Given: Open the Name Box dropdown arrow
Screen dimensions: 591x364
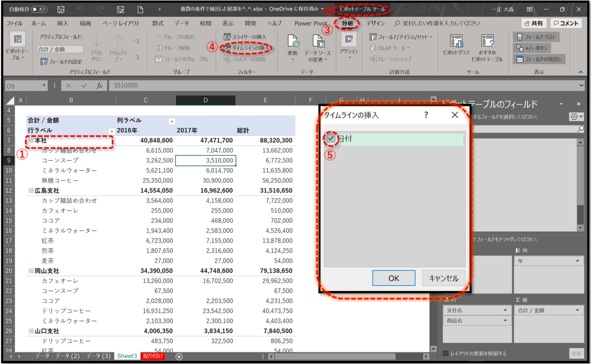Looking at the screenshot, I should (44, 85).
